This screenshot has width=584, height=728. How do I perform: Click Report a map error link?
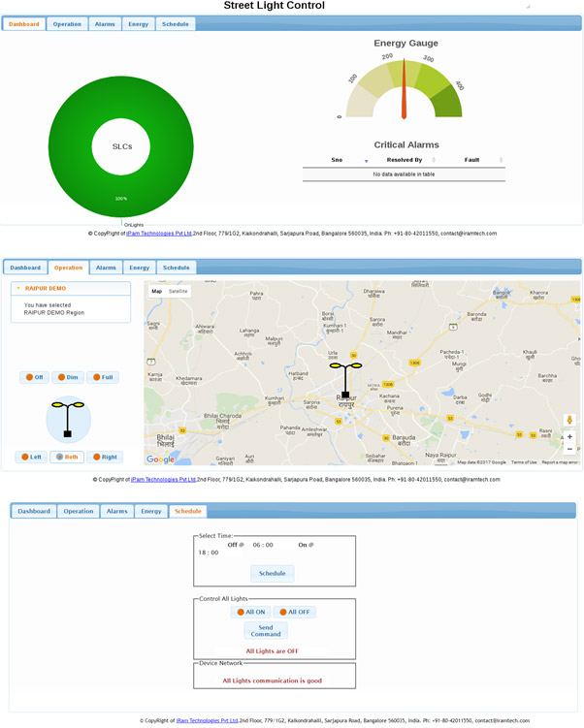tap(560, 462)
